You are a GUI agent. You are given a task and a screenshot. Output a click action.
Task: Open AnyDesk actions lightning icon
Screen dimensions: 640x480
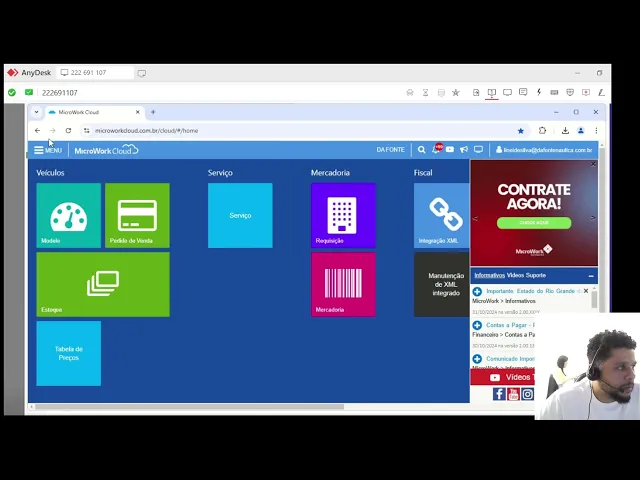pyautogui.click(x=539, y=92)
